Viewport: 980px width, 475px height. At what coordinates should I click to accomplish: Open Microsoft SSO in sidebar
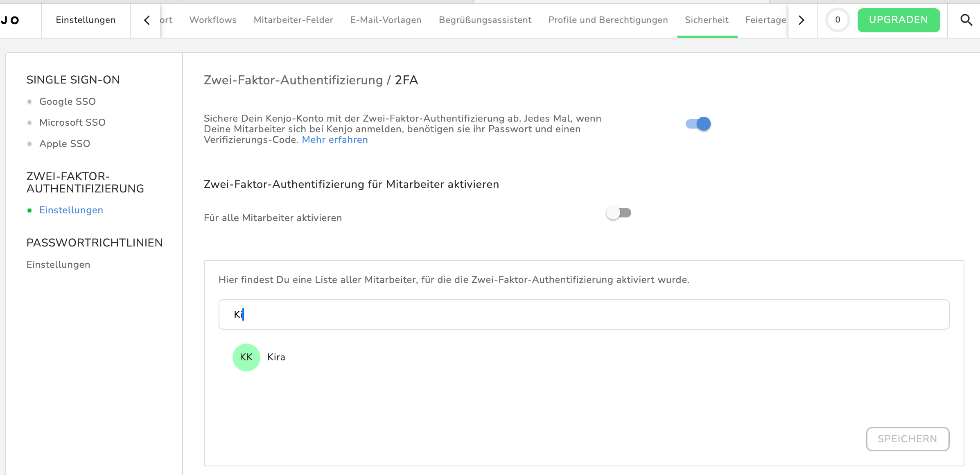click(x=72, y=122)
